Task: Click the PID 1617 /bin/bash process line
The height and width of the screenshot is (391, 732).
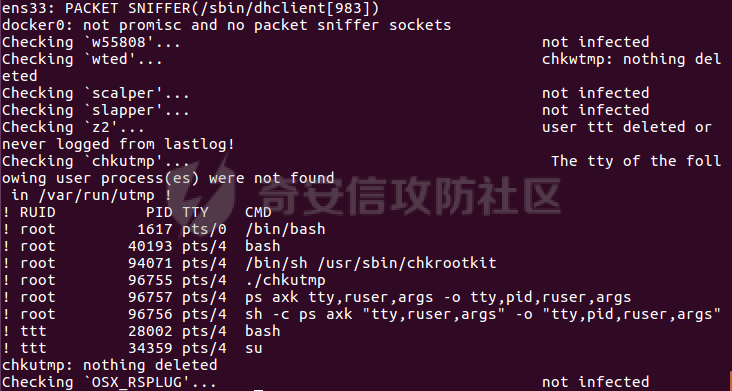Action: (x=164, y=229)
